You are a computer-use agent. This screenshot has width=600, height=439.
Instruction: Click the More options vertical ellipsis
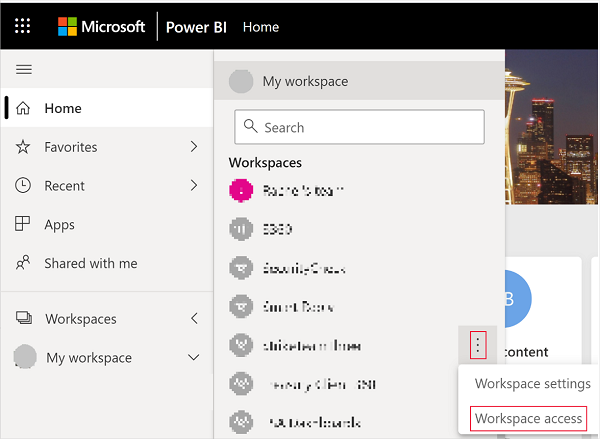pos(478,345)
